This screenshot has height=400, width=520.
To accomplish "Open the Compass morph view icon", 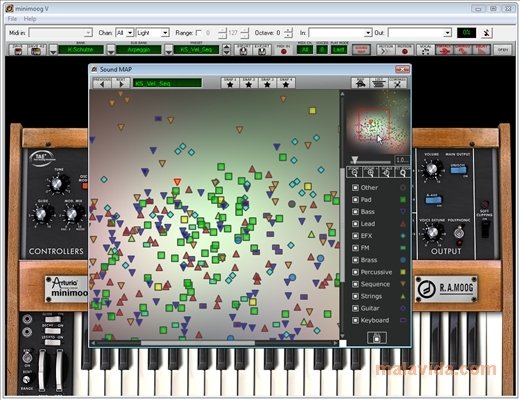I will click(x=398, y=83).
